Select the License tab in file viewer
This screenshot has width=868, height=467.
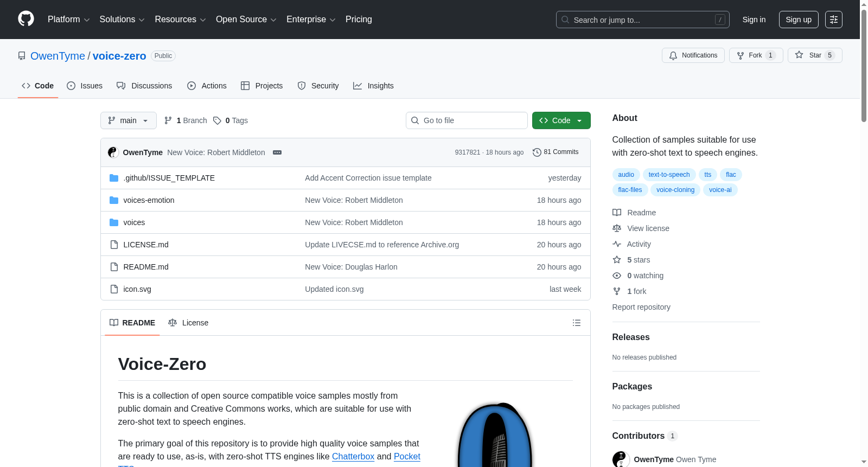point(188,323)
